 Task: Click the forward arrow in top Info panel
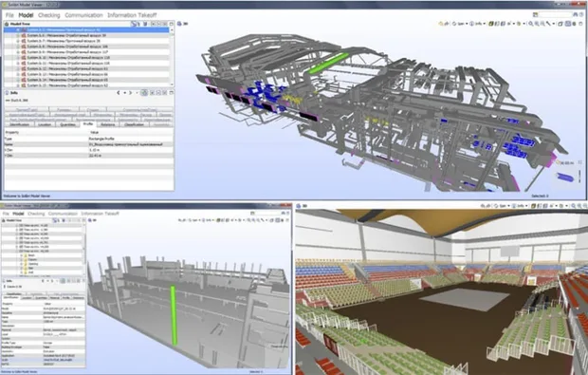click(131, 93)
